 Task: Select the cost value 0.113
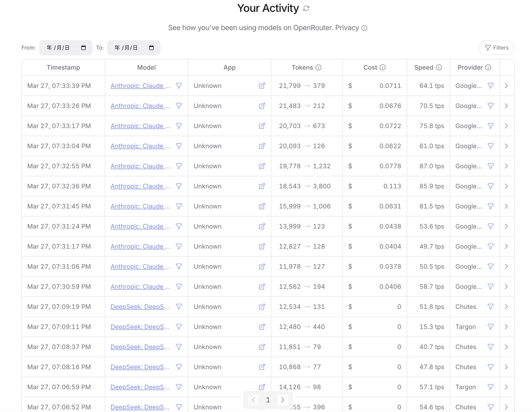pos(392,186)
